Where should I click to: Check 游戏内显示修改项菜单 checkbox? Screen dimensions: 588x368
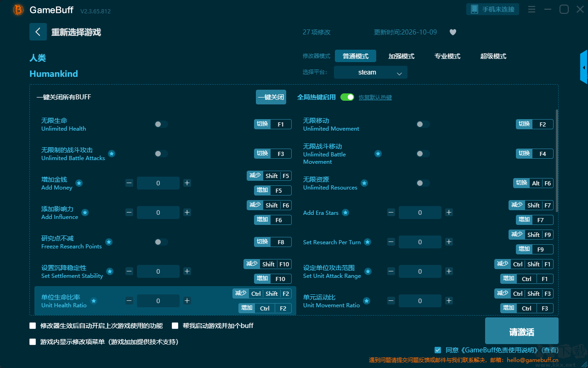pyautogui.click(x=33, y=342)
